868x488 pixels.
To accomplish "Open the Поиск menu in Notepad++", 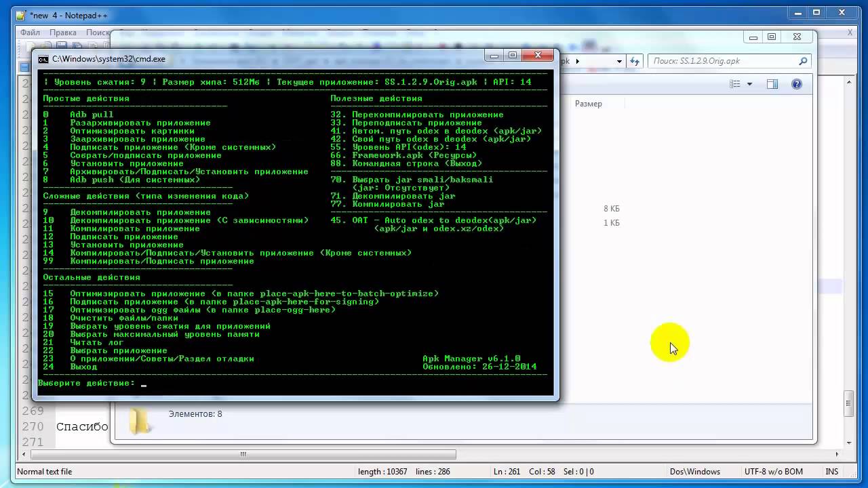I will point(98,33).
